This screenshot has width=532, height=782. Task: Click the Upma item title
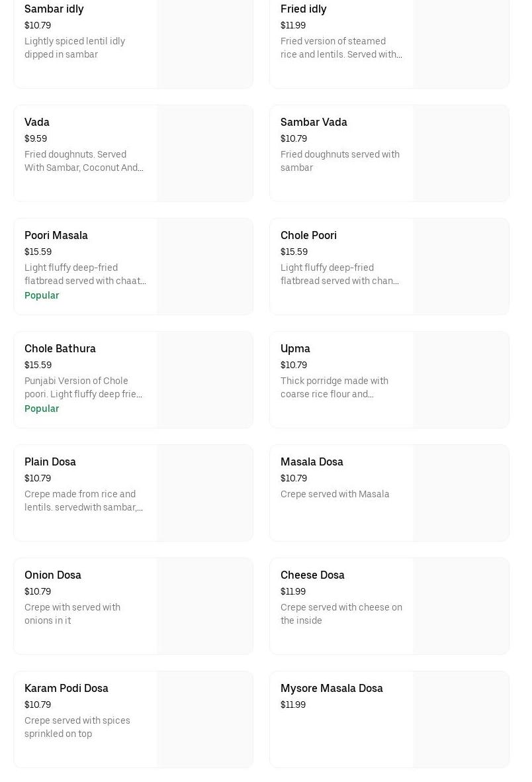(295, 348)
